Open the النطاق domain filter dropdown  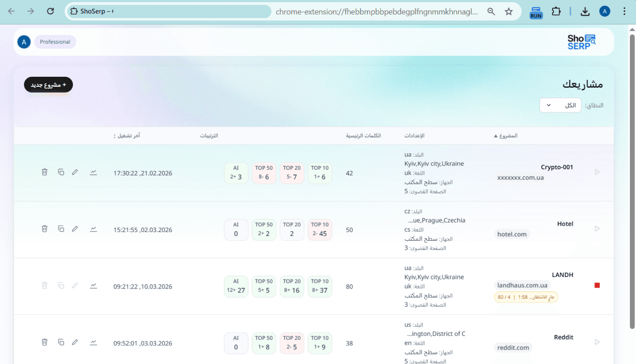560,105
